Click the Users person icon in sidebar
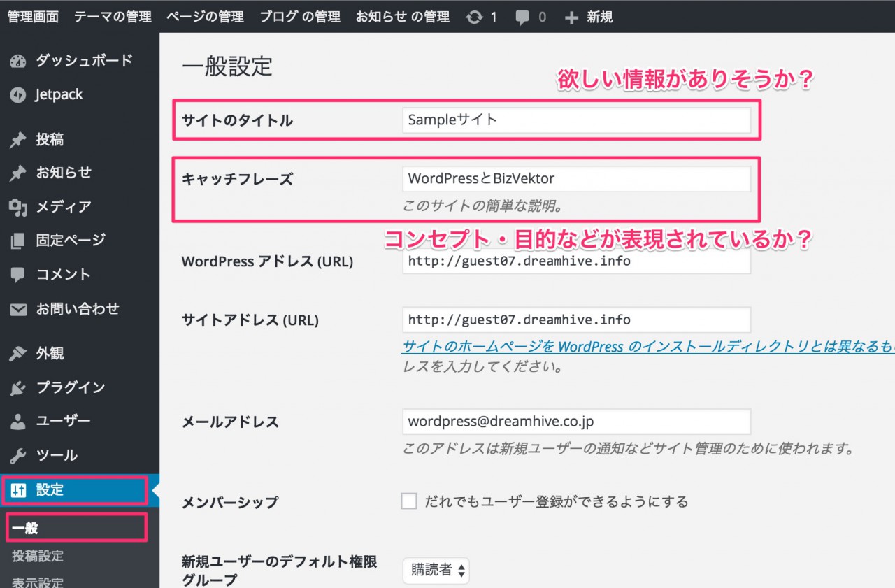The width and height of the screenshot is (895, 588). [x=18, y=422]
